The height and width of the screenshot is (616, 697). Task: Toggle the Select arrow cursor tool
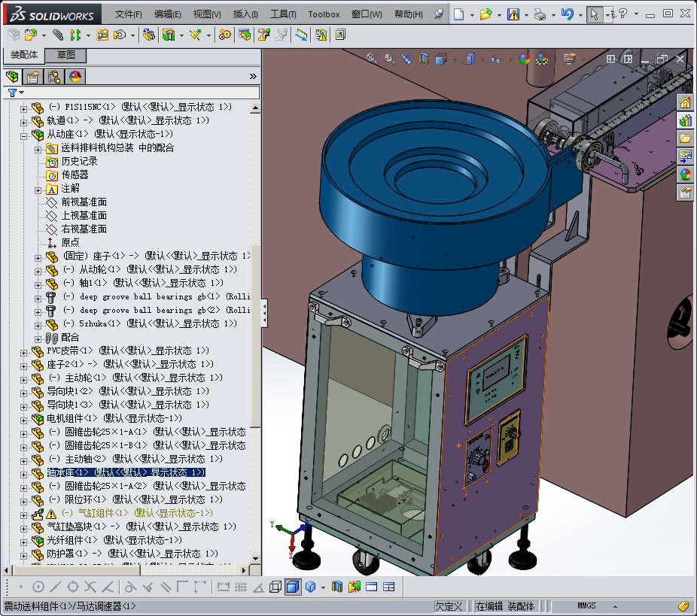pos(594,14)
